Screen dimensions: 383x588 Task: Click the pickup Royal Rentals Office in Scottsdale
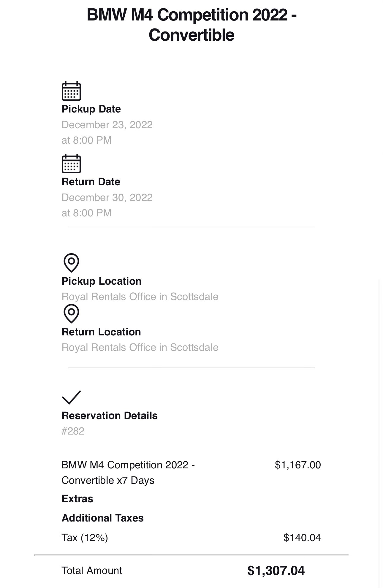point(140,297)
